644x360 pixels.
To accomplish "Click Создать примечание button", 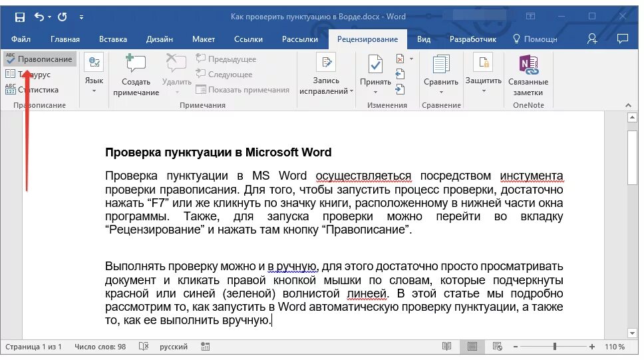I will pos(136,75).
